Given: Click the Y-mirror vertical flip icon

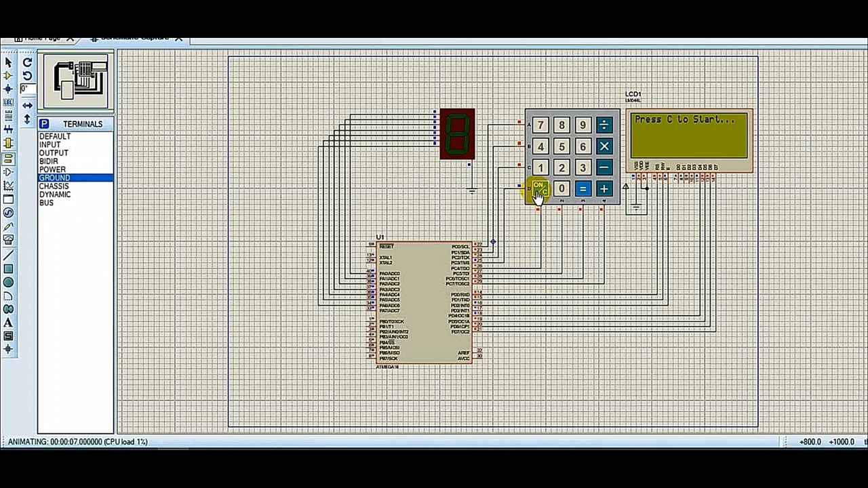Looking at the screenshot, I should [27, 119].
